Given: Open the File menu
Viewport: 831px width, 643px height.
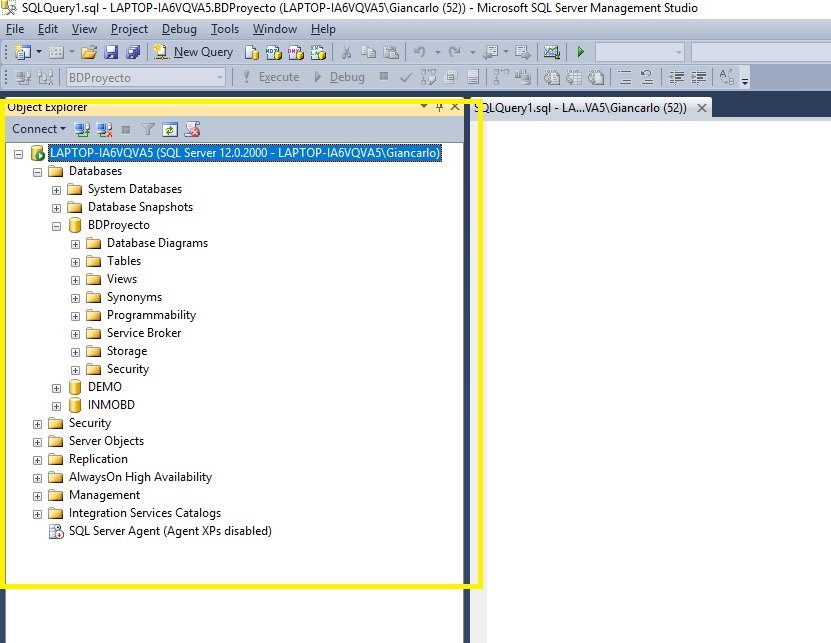Looking at the screenshot, I should [15, 29].
